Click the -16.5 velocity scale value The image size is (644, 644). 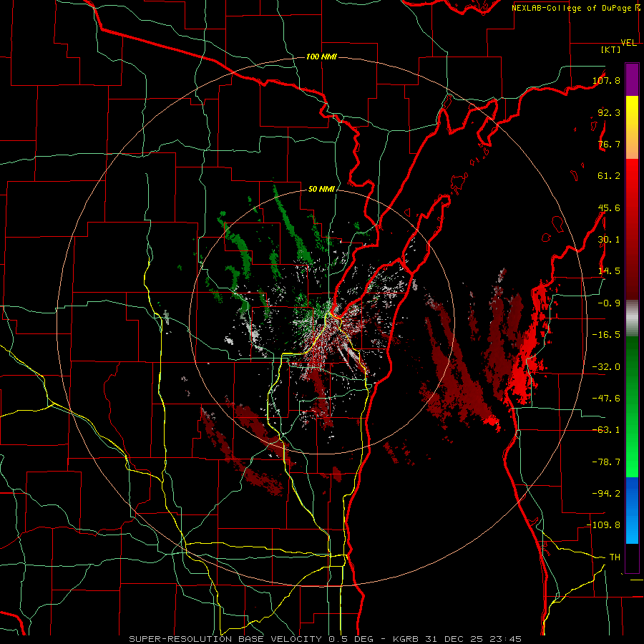click(606, 335)
